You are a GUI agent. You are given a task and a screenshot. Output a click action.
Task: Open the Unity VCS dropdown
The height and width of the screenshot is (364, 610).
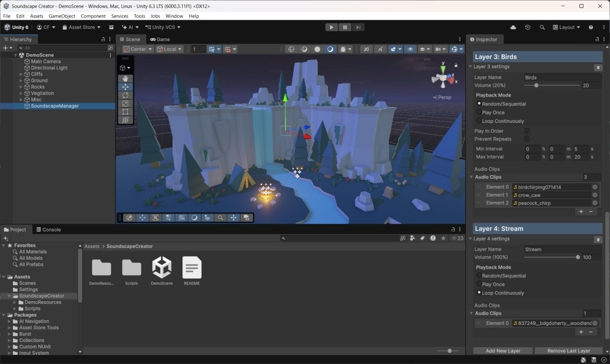coord(163,27)
